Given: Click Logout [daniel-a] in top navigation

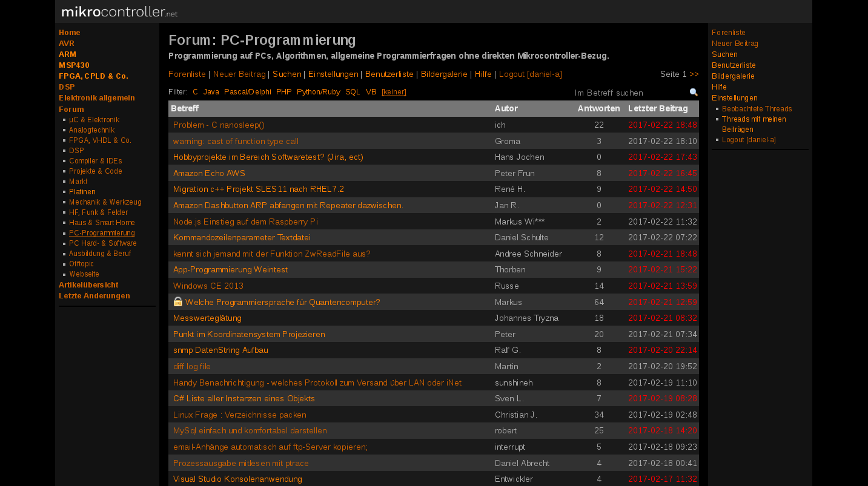Looking at the screenshot, I should click(531, 74).
